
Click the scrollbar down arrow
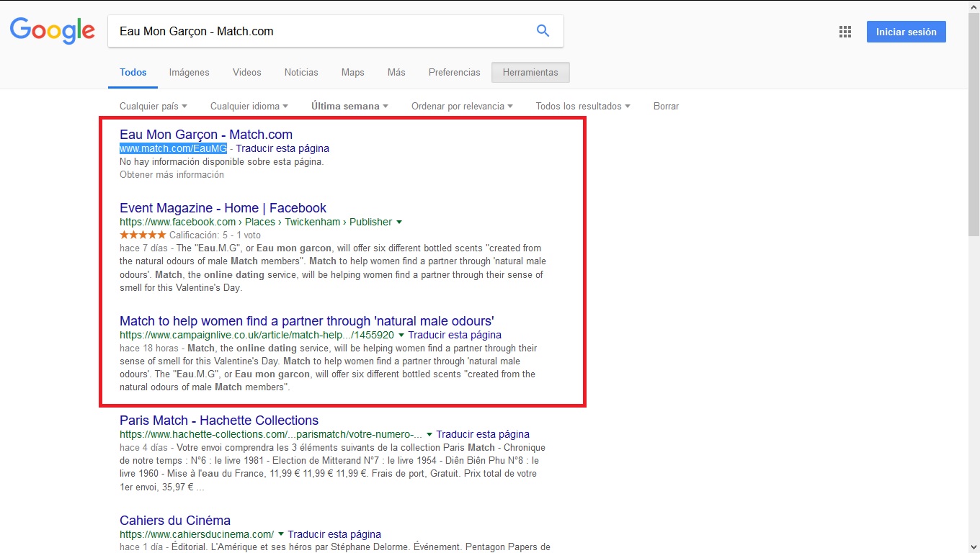click(974, 547)
